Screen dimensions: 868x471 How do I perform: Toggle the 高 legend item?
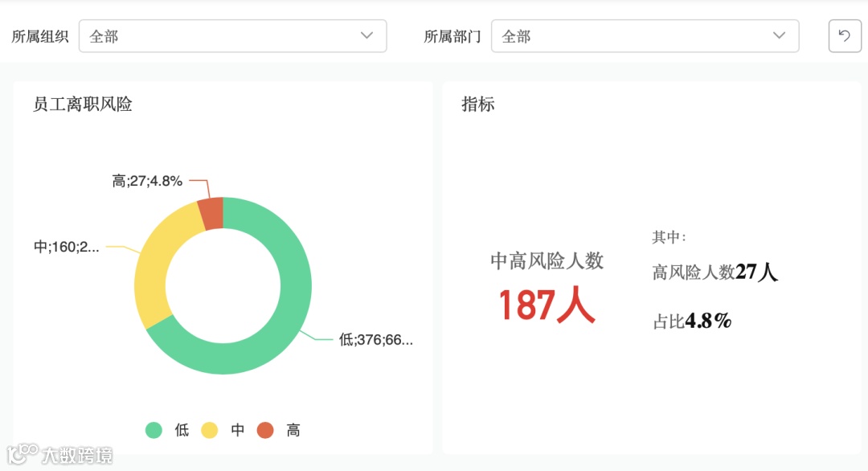point(278,430)
